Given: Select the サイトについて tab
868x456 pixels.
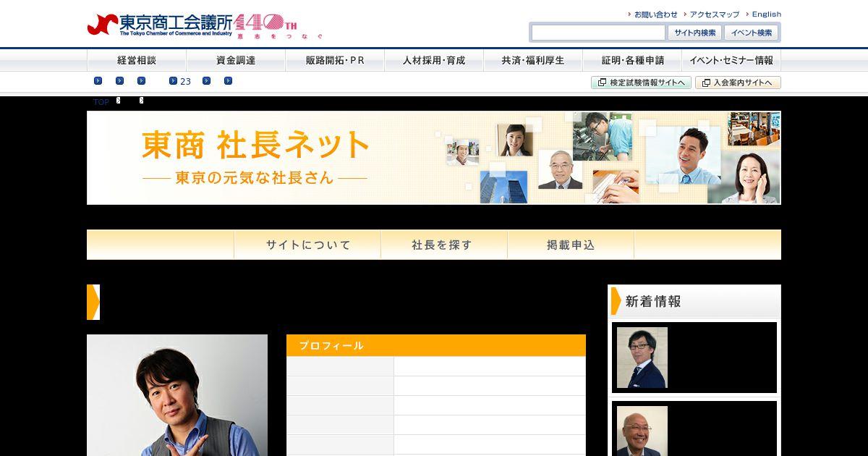Looking at the screenshot, I should 307,245.
